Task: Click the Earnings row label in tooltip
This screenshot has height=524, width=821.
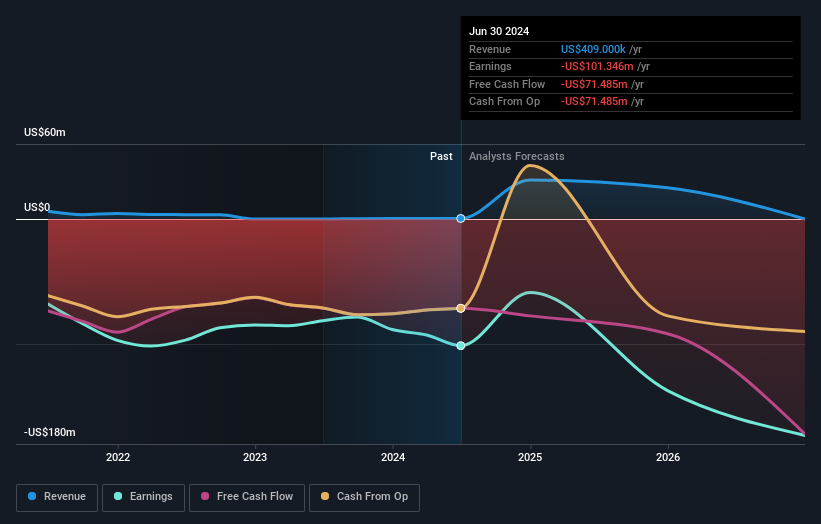Action: (x=490, y=66)
